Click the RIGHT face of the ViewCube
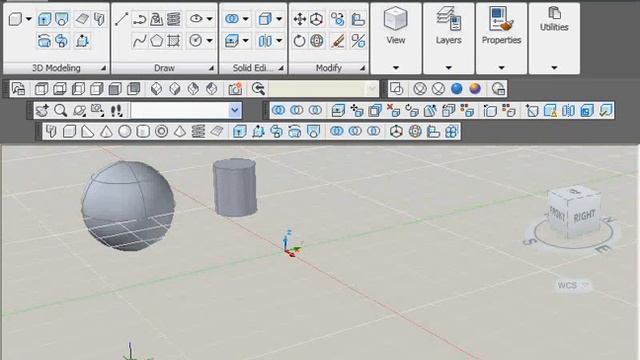 coord(584,216)
